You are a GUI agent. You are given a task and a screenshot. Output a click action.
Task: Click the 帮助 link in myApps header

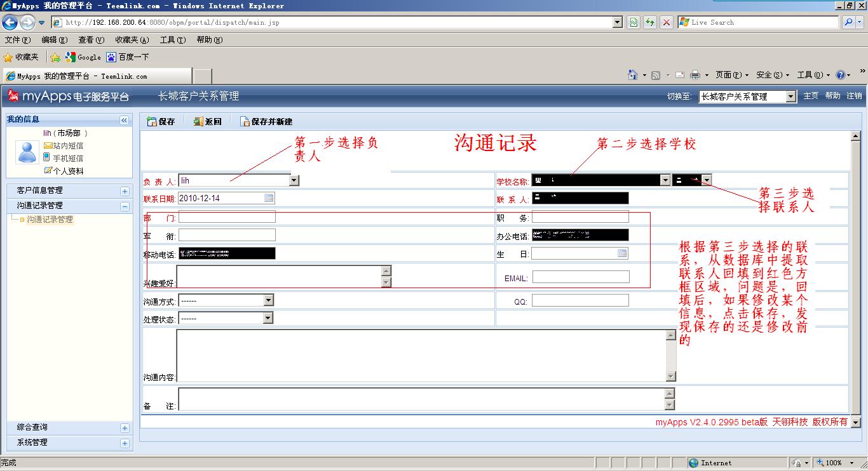832,96
